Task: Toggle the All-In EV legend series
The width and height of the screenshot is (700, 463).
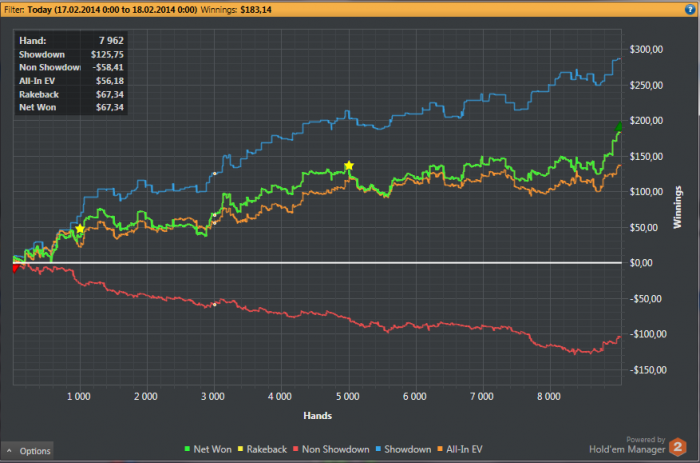Action: pos(459,449)
